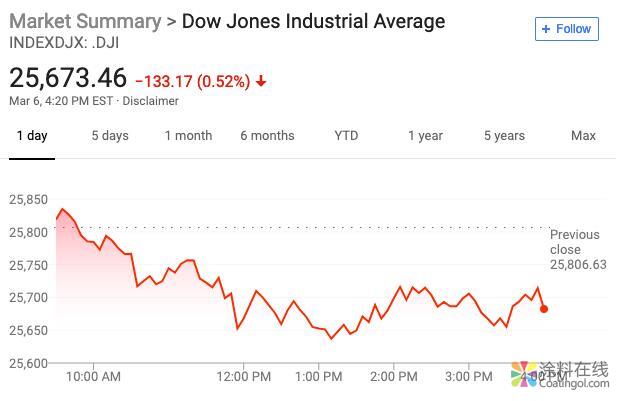Screen dimensions: 621x401
Task: Select the YTD tab
Action: [x=346, y=136]
